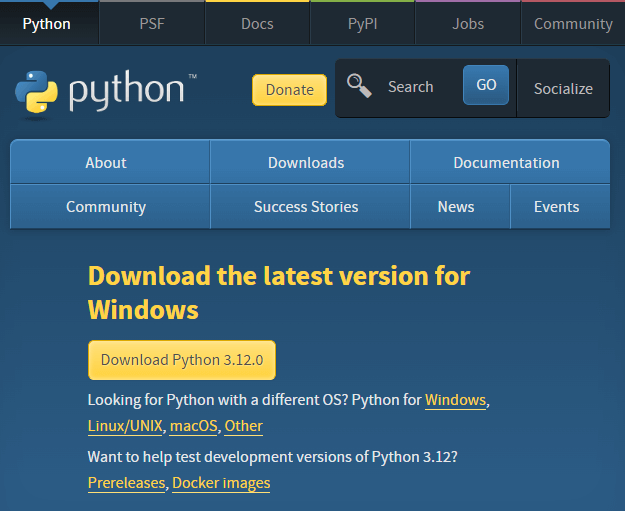Expand the Downloads navigation menu

pos(306,163)
